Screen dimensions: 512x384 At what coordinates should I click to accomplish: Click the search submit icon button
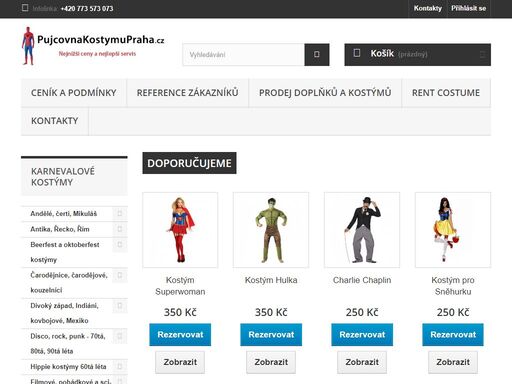317,54
